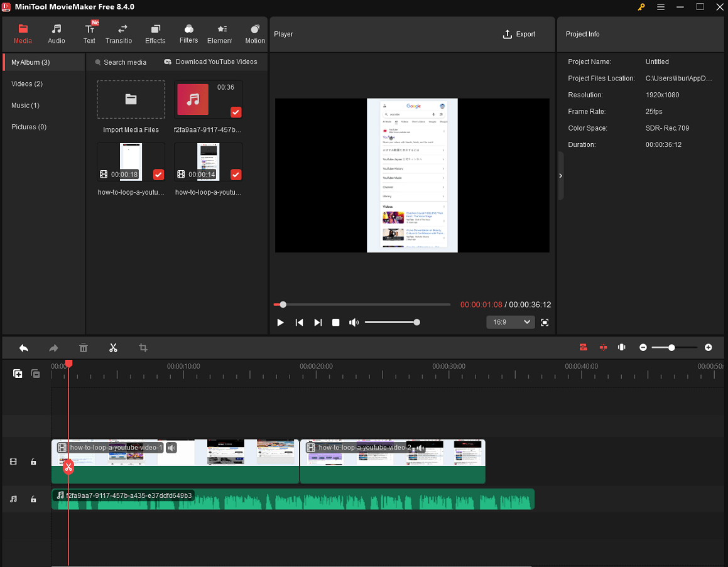This screenshot has width=728, height=567.
Task: Split the clip with the Scissors tool
Action: coord(113,347)
